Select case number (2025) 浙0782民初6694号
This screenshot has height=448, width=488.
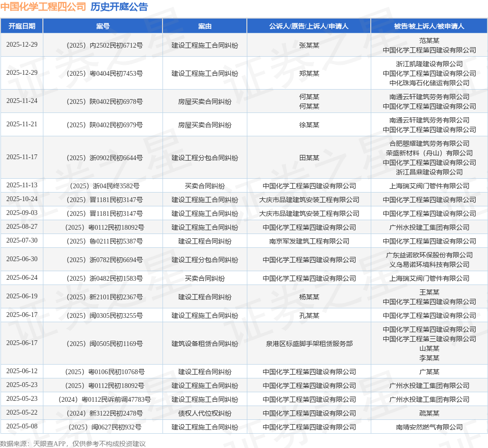[x=104, y=260]
